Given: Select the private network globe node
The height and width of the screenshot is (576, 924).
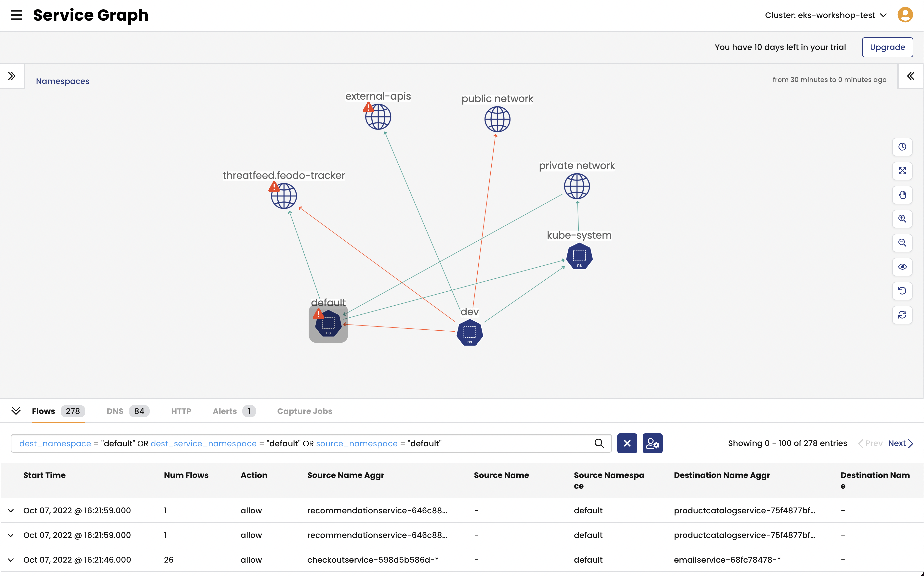Looking at the screenshot, I should coord(577,186).
